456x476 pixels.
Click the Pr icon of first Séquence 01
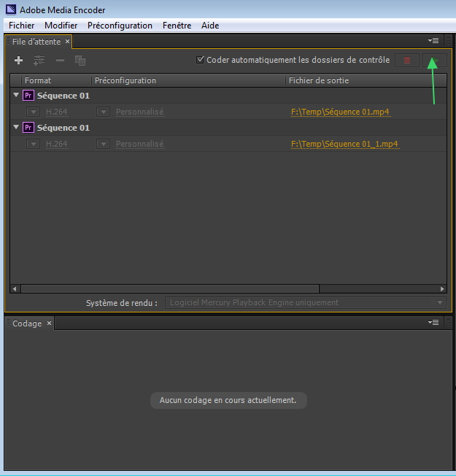coord(28,96)
